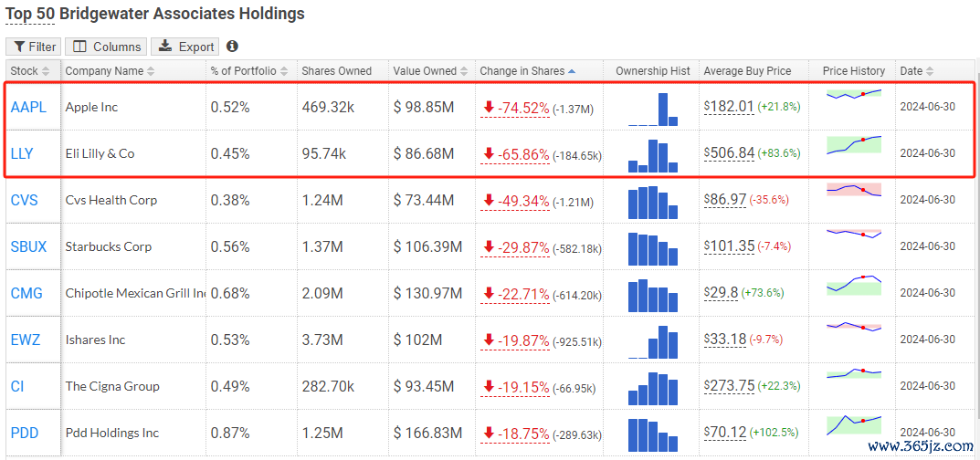Sort by Date column arrows
This screenshot has width=980, height=460.
[930, 71]
